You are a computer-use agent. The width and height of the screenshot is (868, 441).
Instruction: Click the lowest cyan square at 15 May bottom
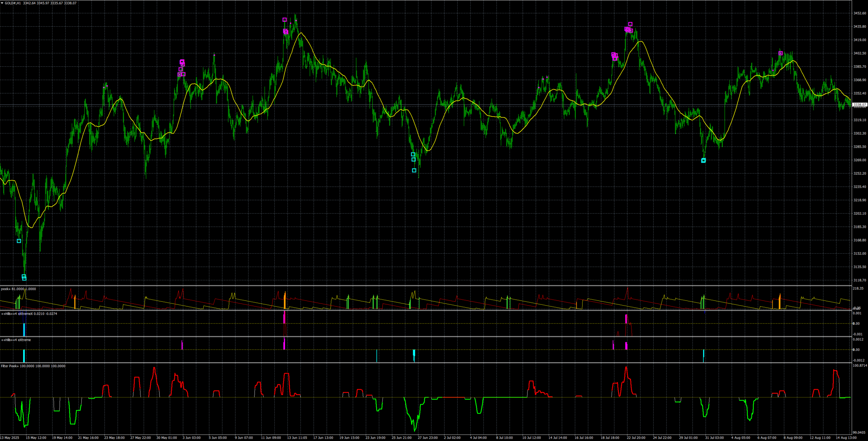pos(24,279)
